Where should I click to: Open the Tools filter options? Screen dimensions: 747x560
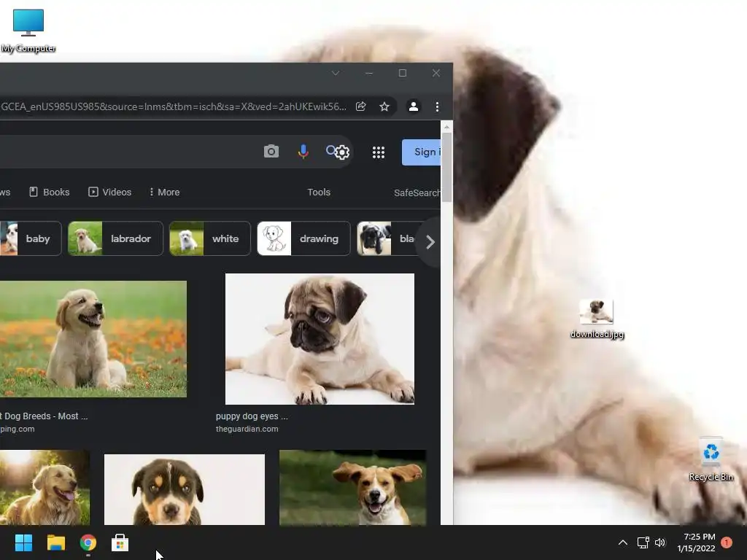[x=319, y=192]
